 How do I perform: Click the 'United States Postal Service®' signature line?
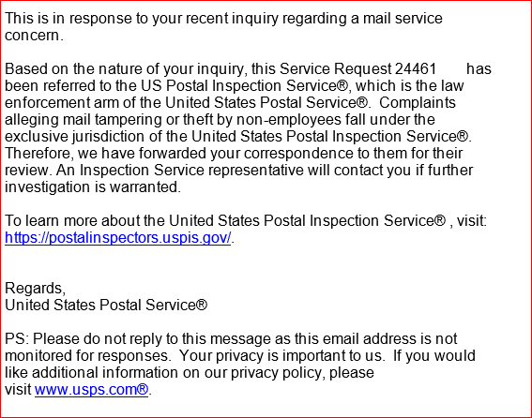(x=106, y=306)
